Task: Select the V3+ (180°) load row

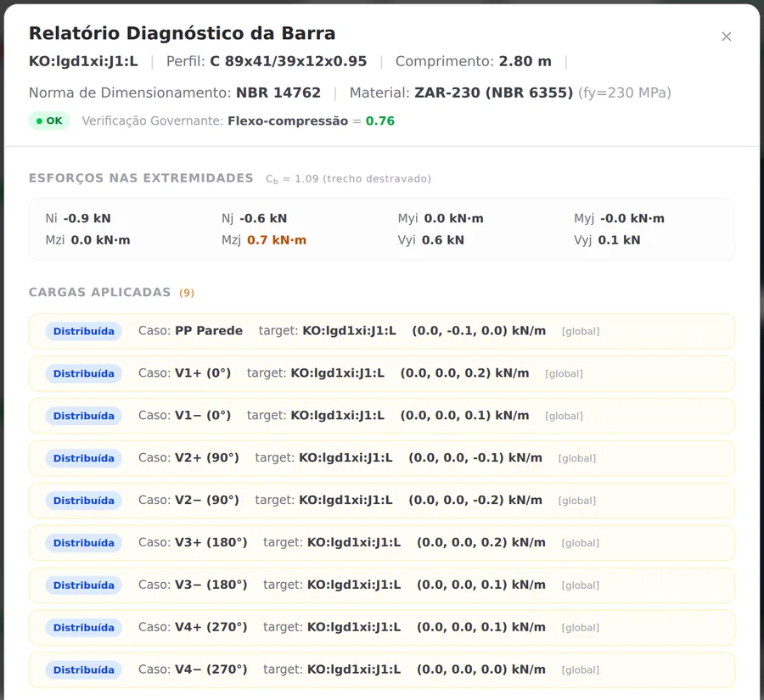Action: pyautogui.click(x=381, y=543)
